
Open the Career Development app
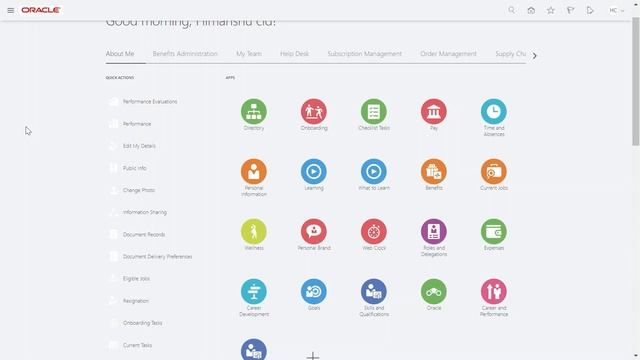click(254, 291)
